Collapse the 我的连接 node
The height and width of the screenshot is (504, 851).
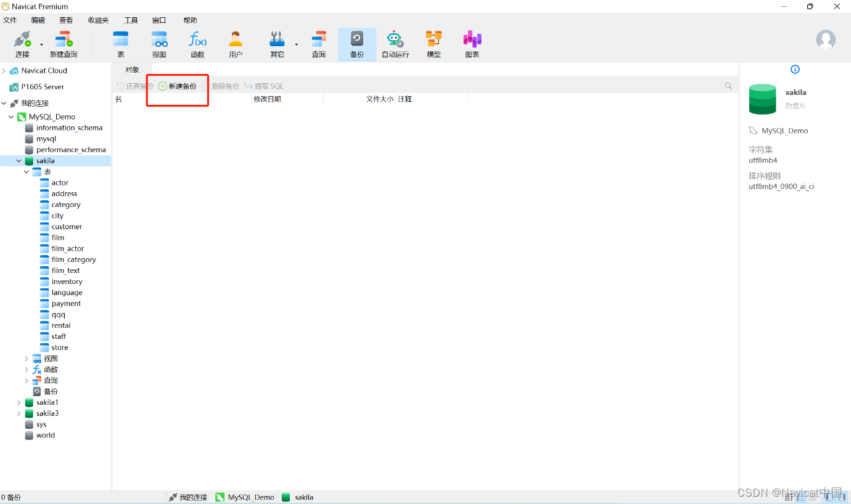tap(4, 104)
